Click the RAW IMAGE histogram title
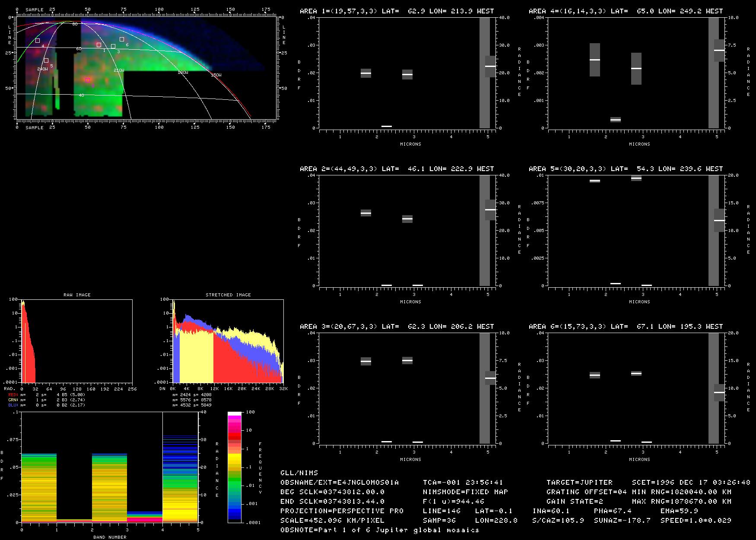This screenshot has width=756, height=540. (x=77, y=295)
